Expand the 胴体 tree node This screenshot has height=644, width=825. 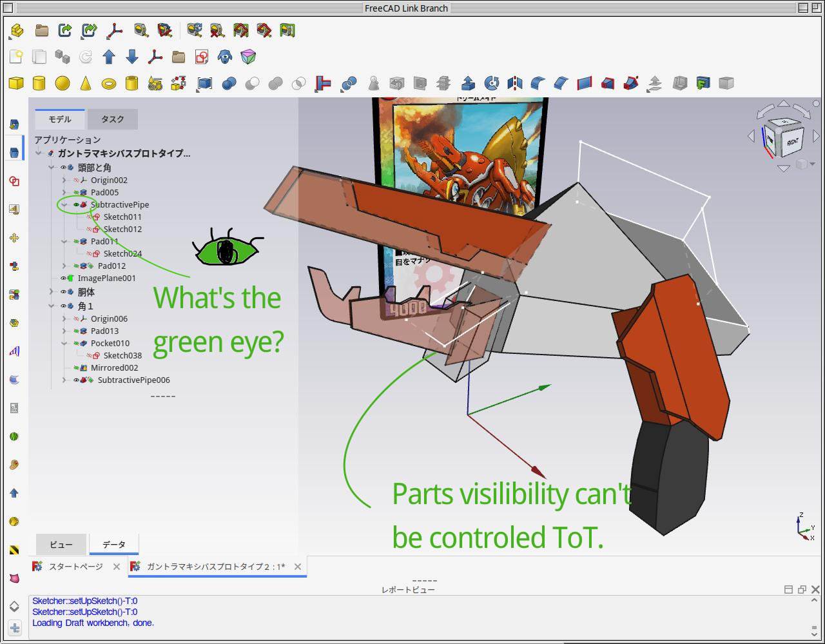click(51, 292)
